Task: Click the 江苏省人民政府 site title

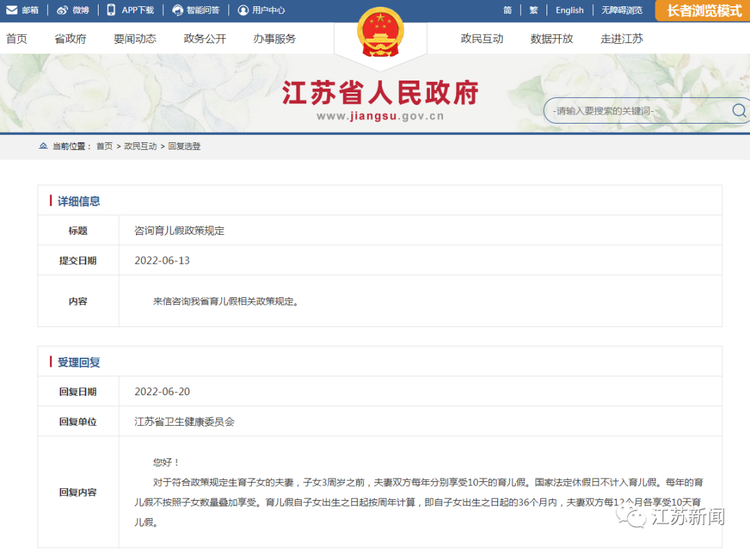Action: (x=380, y=92)
